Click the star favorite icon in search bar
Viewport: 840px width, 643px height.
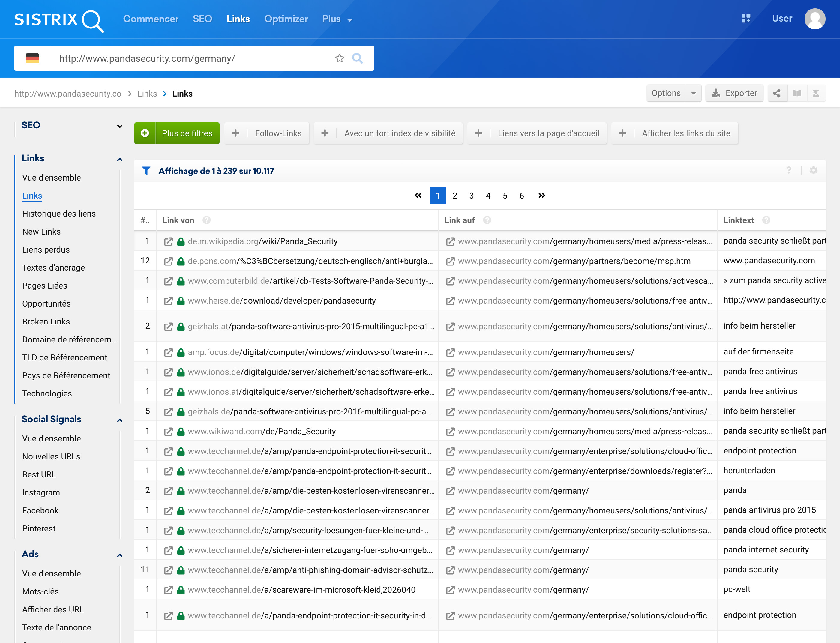tap(340, 58)
